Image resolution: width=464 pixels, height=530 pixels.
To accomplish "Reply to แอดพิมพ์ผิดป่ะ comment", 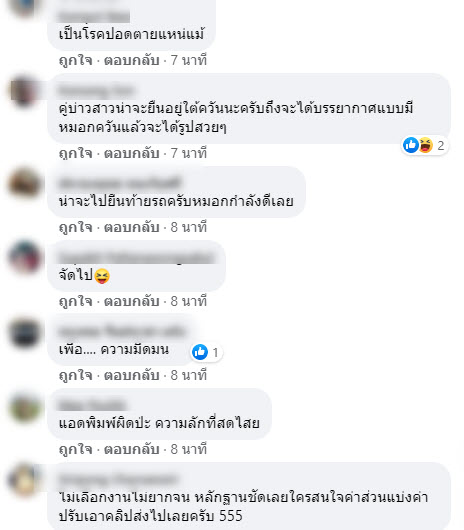I will [x=131, y=449].
